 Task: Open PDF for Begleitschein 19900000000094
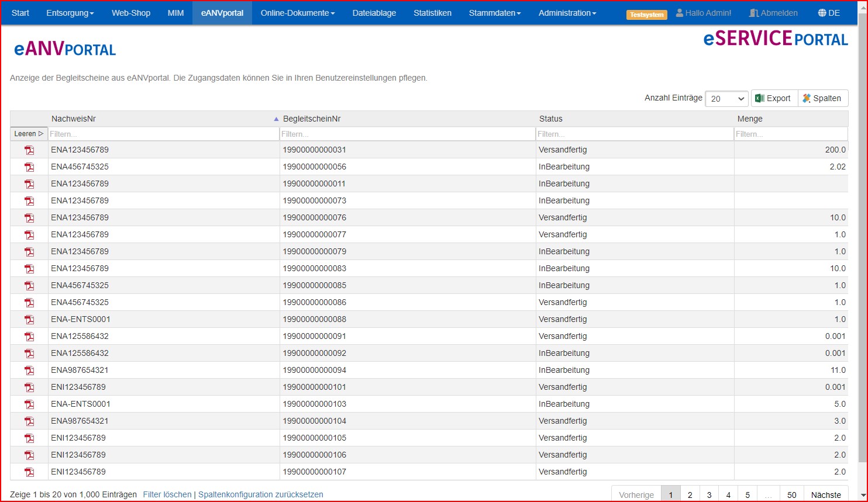[29, 371]
